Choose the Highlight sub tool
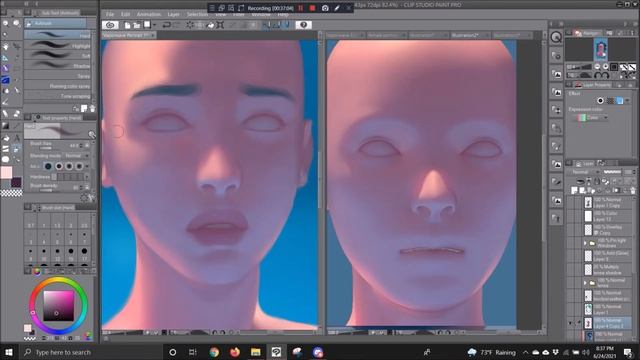Viewport: 640px width, 360px height. 58,46
